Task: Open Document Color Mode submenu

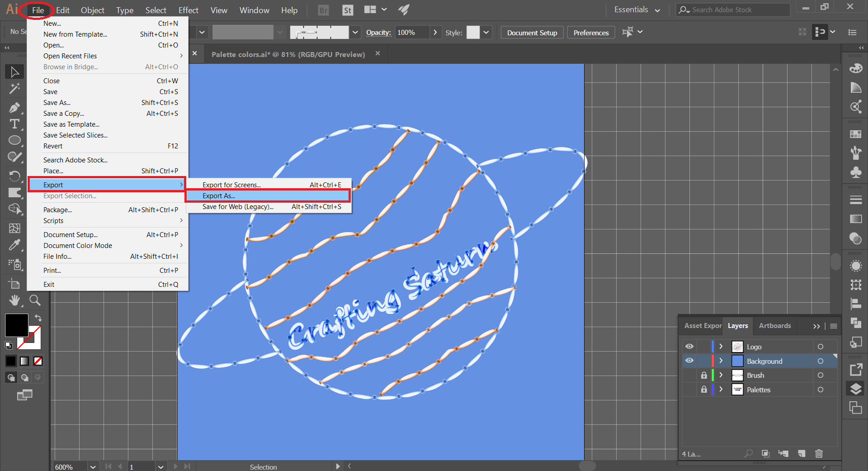Action: (108, 245)
